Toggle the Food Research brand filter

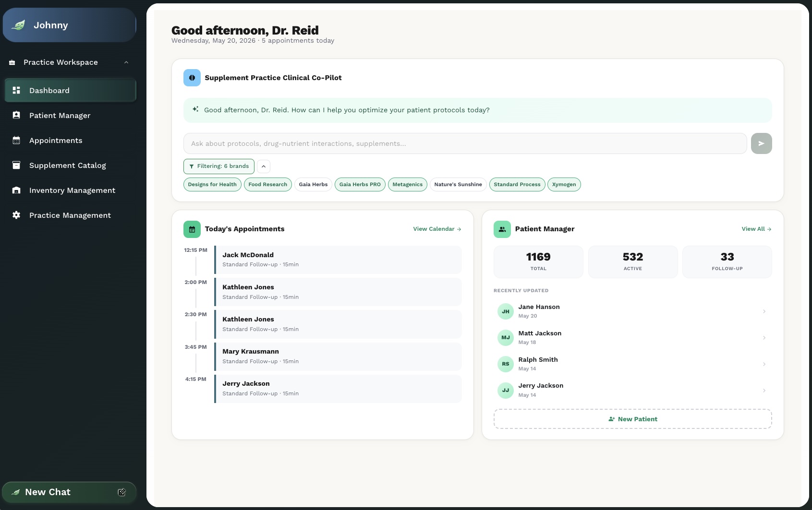coord(268,185)
